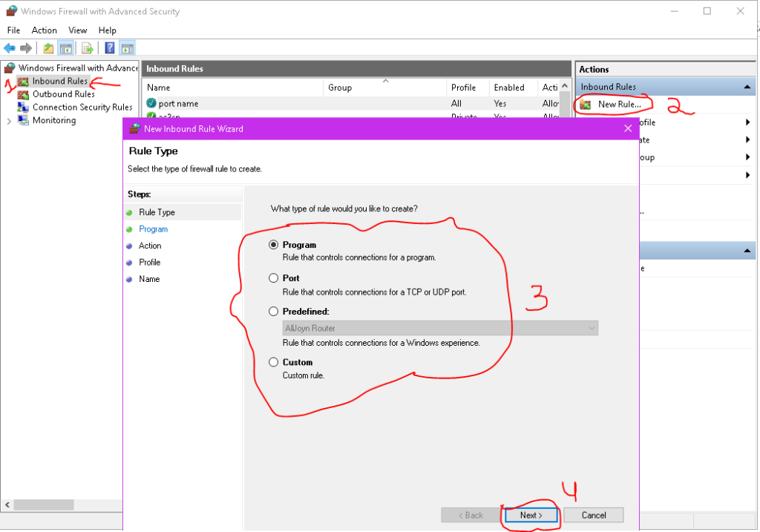Click the disabled Back wizard button
The width and height of the screenshot is (760, 532).
coord(471,515)
